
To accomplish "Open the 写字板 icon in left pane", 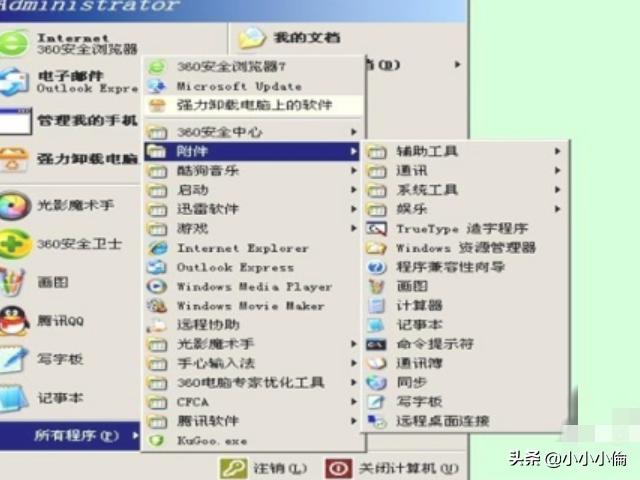I will pos(13,359).
